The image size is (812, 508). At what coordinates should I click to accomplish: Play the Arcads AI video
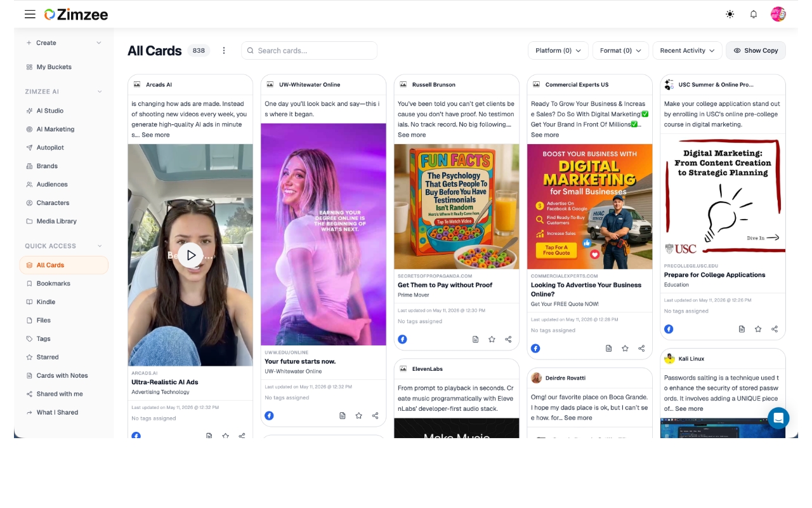point(190,255)
